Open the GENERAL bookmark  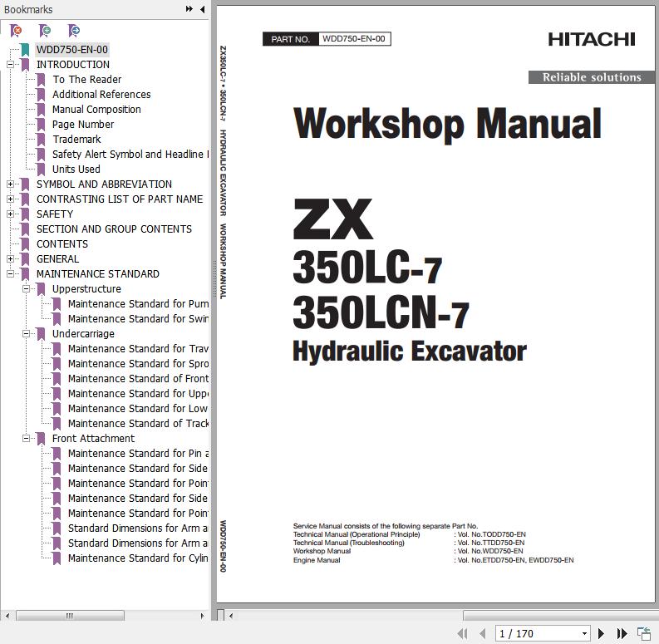(x=57, y=259)
